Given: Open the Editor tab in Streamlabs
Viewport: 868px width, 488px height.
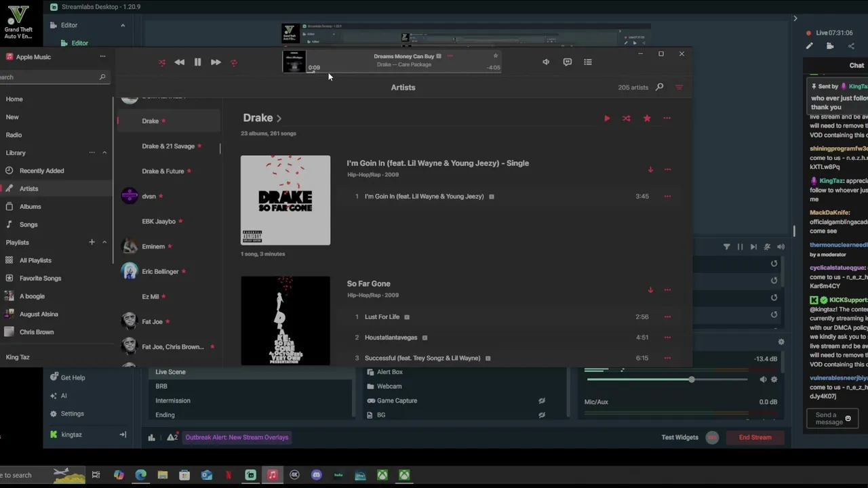Looking at the screenshot, I should tap(79, 43).
